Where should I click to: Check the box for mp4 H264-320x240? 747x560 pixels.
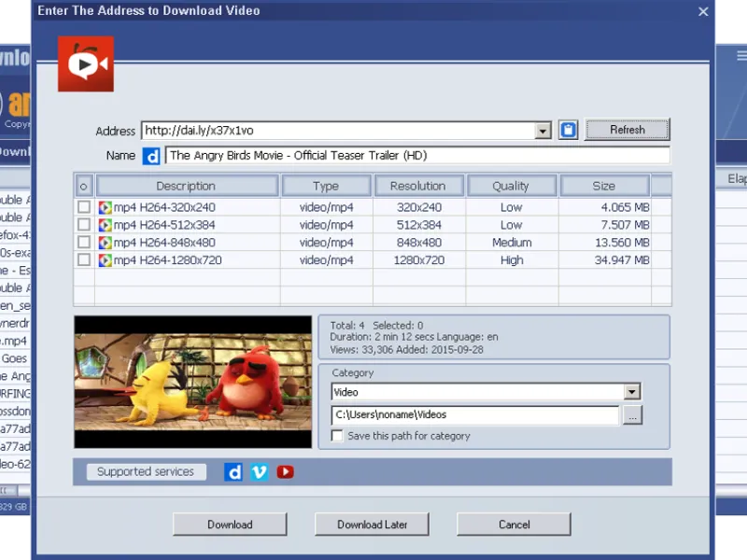84,207
